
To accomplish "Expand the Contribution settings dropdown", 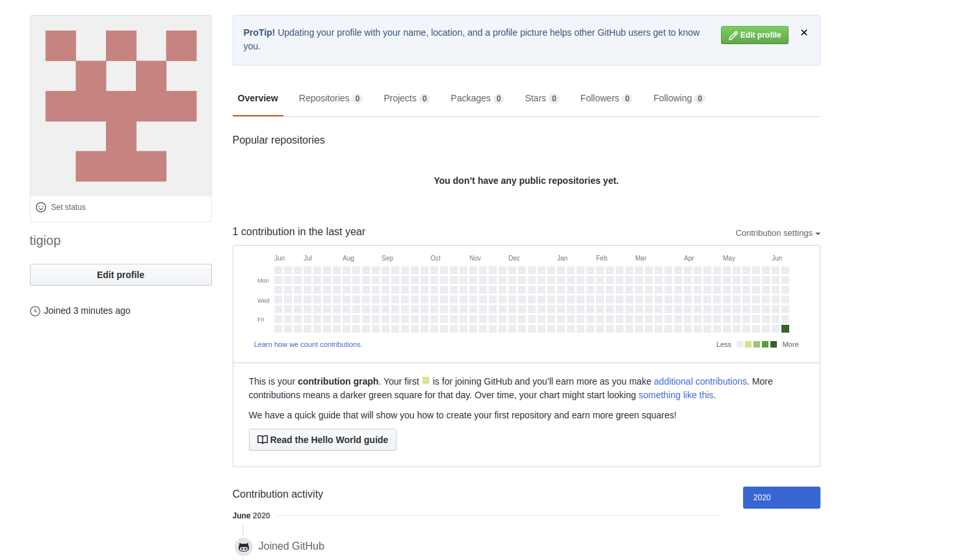I will [x=778, y=233].
